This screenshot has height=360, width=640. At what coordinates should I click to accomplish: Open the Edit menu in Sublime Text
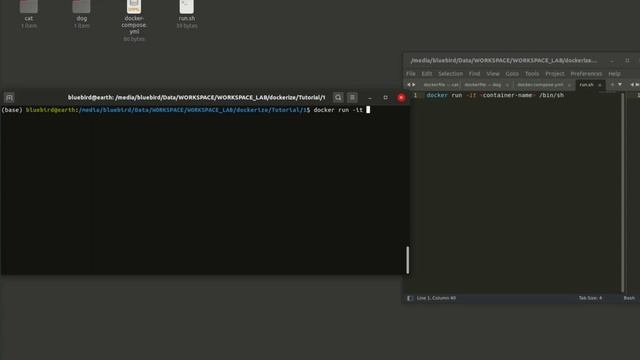pos(427,74)
